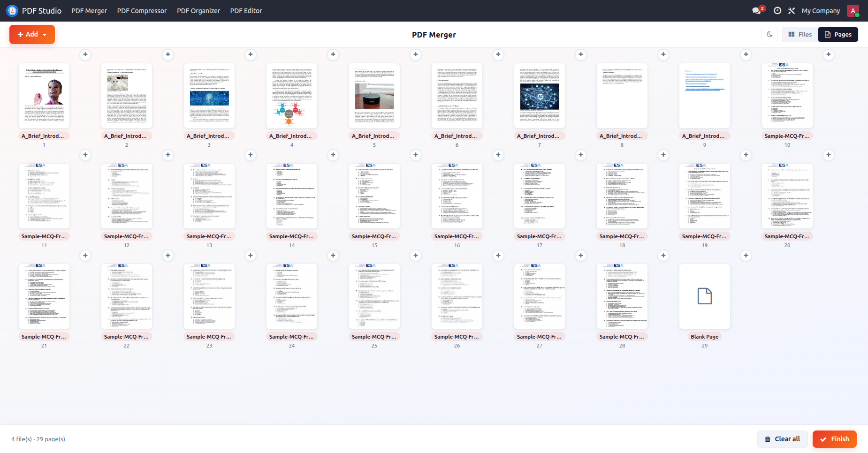Select page 7 thumbnail with AI chip image
Screen dimensions: 868x453
click(540, 96)
